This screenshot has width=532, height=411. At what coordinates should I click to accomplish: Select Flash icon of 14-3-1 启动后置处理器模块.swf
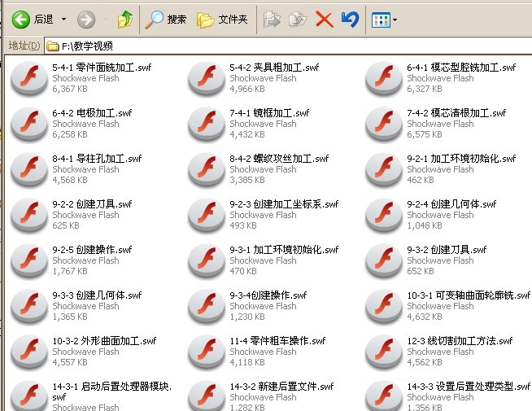pyautogui.click(x=29, y=396)
